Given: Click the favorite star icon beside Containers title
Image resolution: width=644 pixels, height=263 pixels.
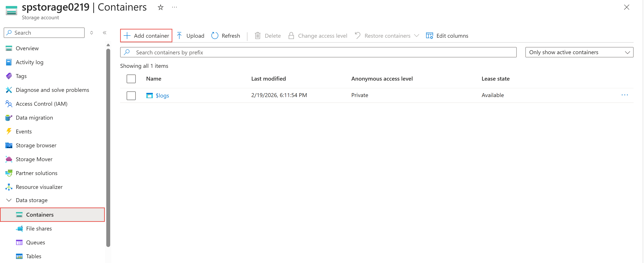Looking at the screenshot, I should (160, 8).
